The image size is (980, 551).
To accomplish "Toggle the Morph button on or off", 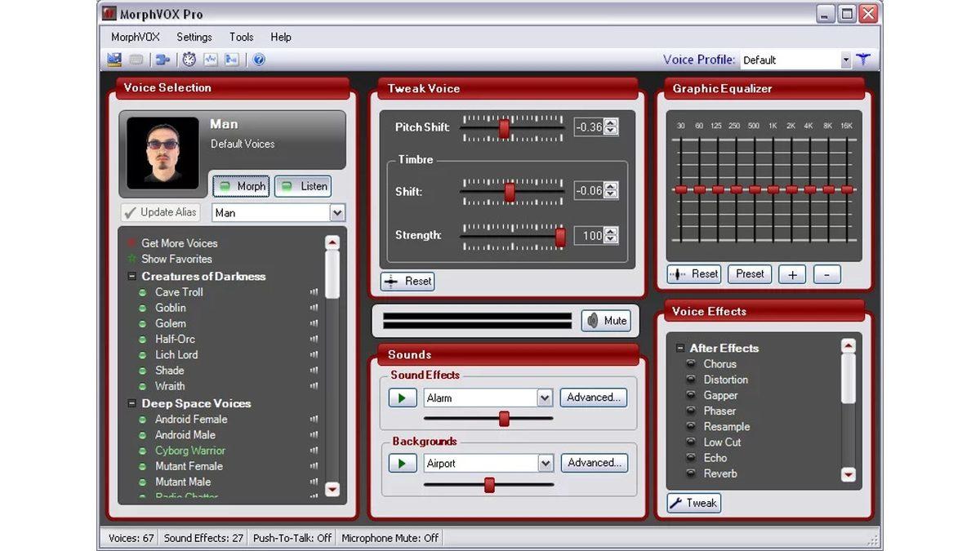I will tap(241, 186).
